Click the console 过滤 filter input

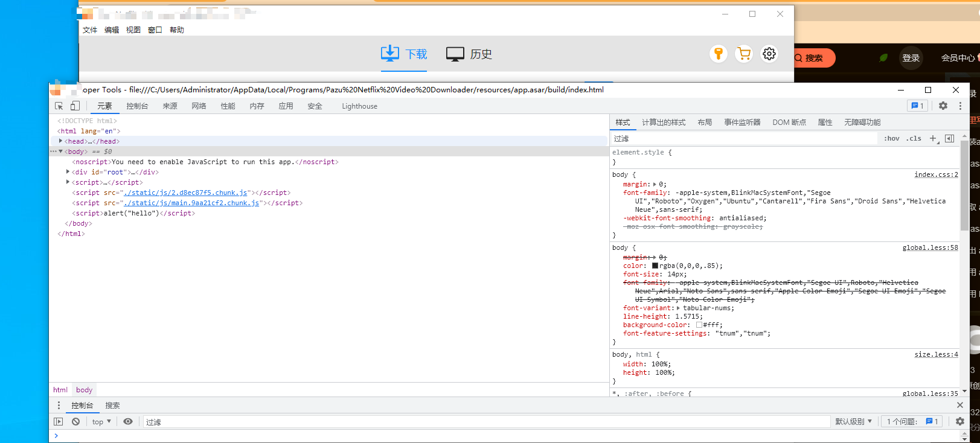click(x=486, y=421)
